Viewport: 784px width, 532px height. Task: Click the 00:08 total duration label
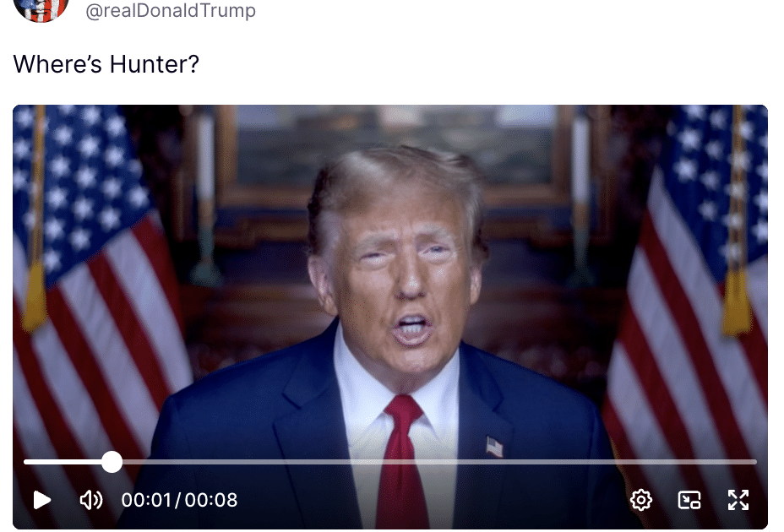point(211,500)
